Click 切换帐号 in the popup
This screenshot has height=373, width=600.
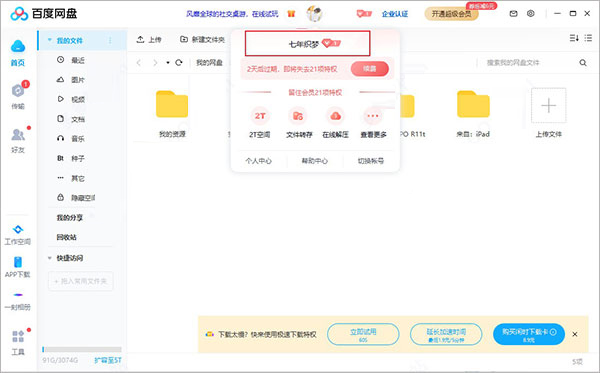370,161
